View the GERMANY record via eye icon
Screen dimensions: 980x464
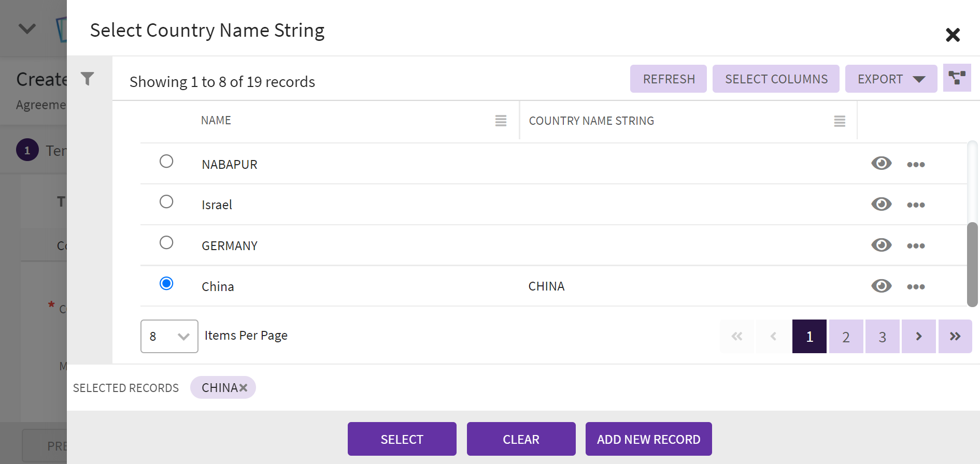881,245
